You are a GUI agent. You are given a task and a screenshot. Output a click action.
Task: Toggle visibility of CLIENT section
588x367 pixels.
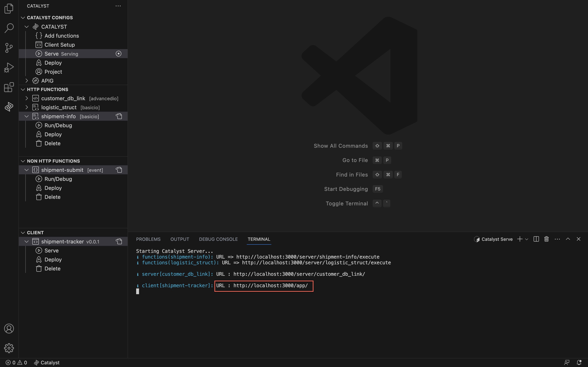pyautogui.click(x=22, y=233)
